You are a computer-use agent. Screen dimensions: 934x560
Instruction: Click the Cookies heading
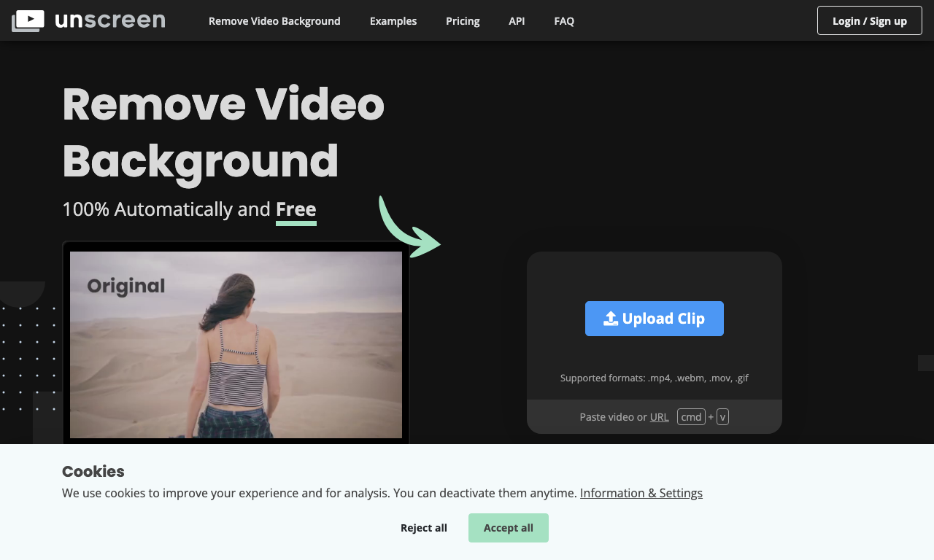pos(93,471)
